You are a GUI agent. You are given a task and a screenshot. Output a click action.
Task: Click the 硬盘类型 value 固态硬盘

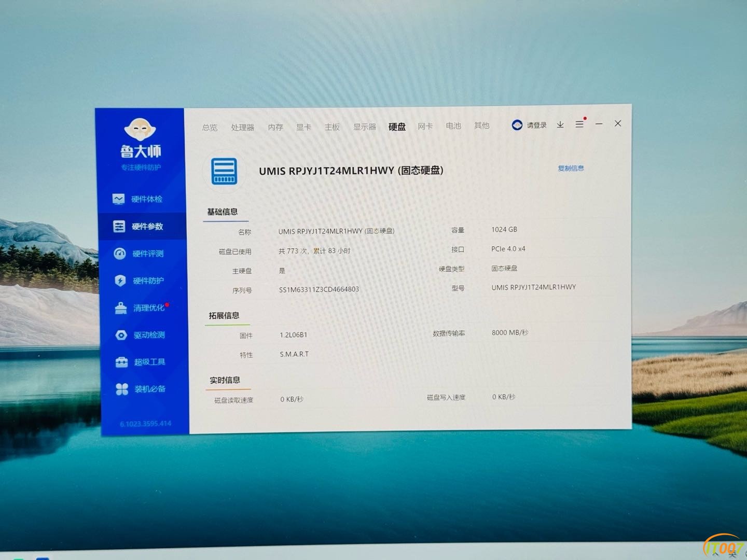click(504, 268)
